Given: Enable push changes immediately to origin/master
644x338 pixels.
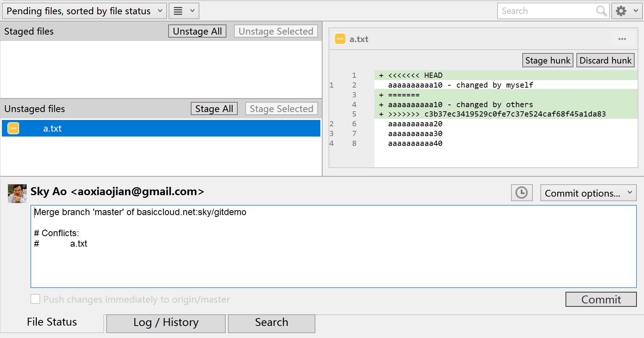Looking at the screenshot, I should (35, 299).
